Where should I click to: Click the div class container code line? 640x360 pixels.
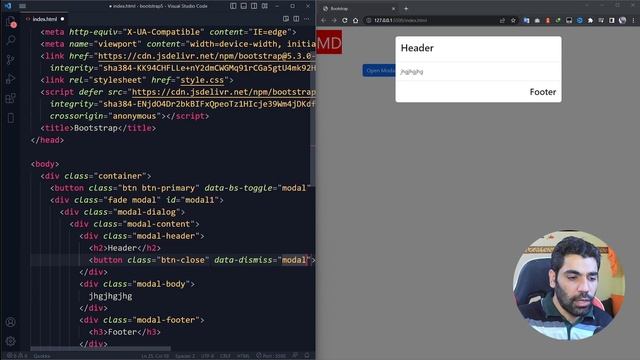click(x=96, y=176)
